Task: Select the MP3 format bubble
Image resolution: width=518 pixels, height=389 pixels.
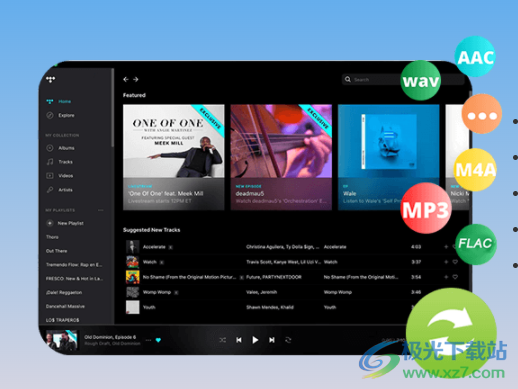Action: click(x=426, y=209)
